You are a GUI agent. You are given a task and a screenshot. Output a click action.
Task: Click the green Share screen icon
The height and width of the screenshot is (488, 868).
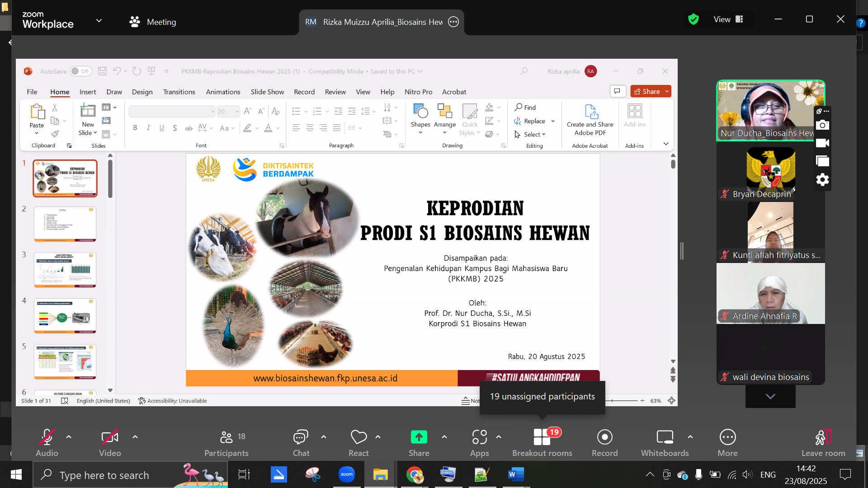point(419,437)
